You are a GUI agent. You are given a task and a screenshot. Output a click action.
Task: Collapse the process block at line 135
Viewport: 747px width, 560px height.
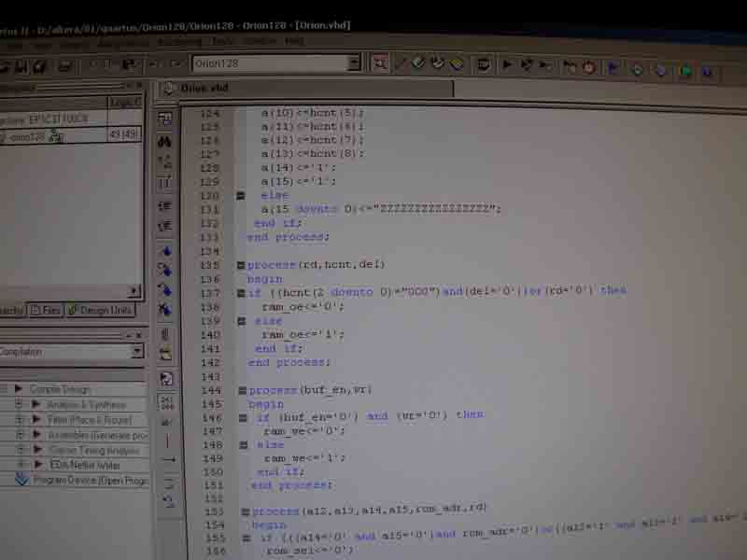tap(241, 265)
